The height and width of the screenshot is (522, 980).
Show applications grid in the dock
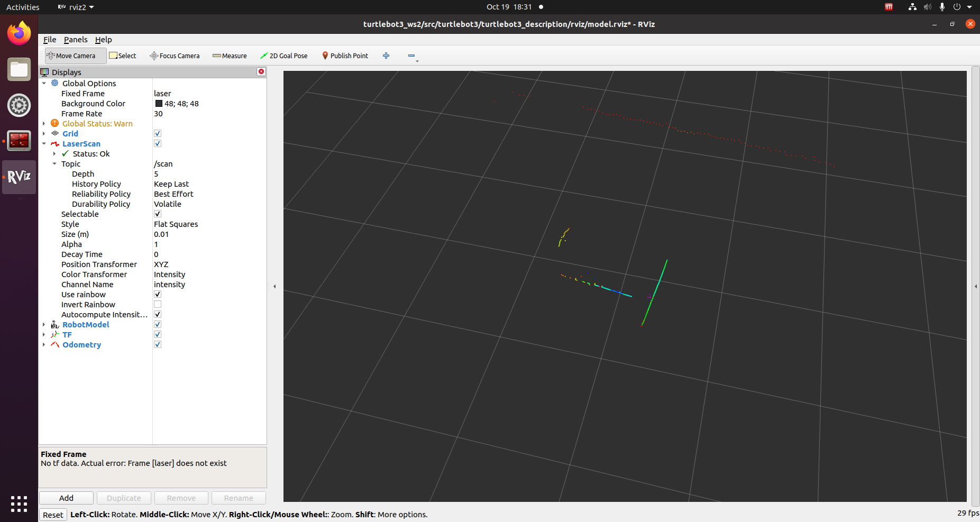tap(19, 503)
